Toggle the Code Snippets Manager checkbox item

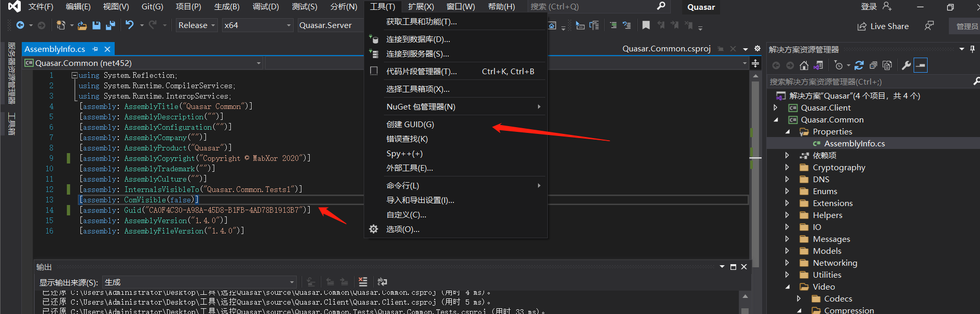(x=374, y=71)
